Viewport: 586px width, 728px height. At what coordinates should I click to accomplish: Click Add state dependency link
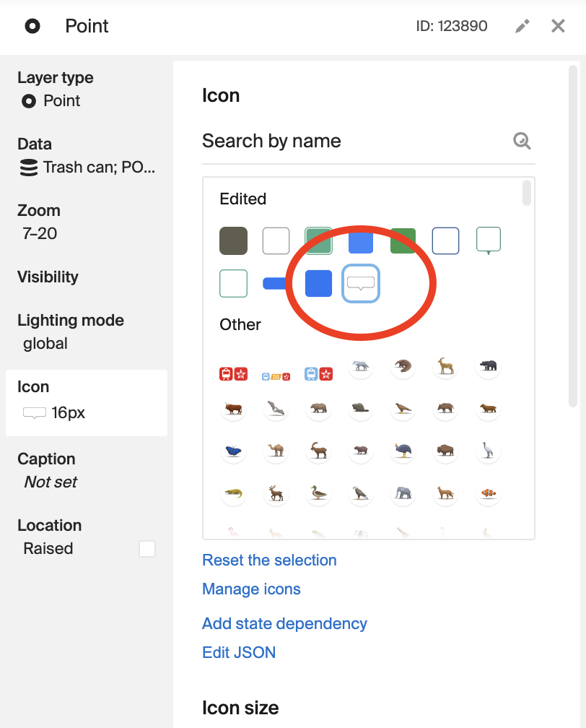[284, 623]
